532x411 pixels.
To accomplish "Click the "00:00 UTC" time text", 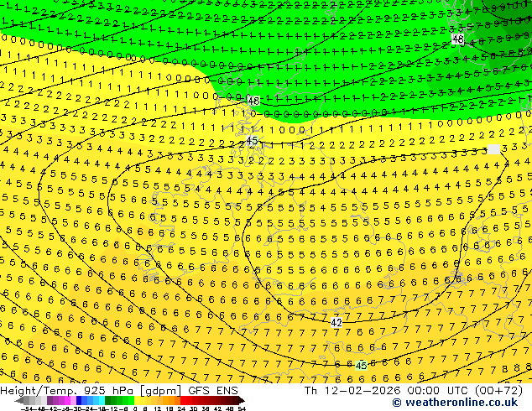I will [x=436, y=391].
